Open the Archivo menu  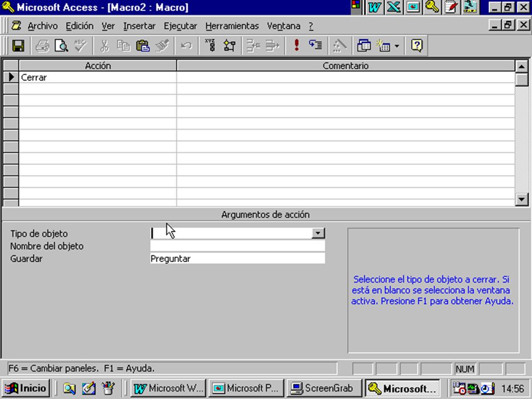[x=43, y=26]
